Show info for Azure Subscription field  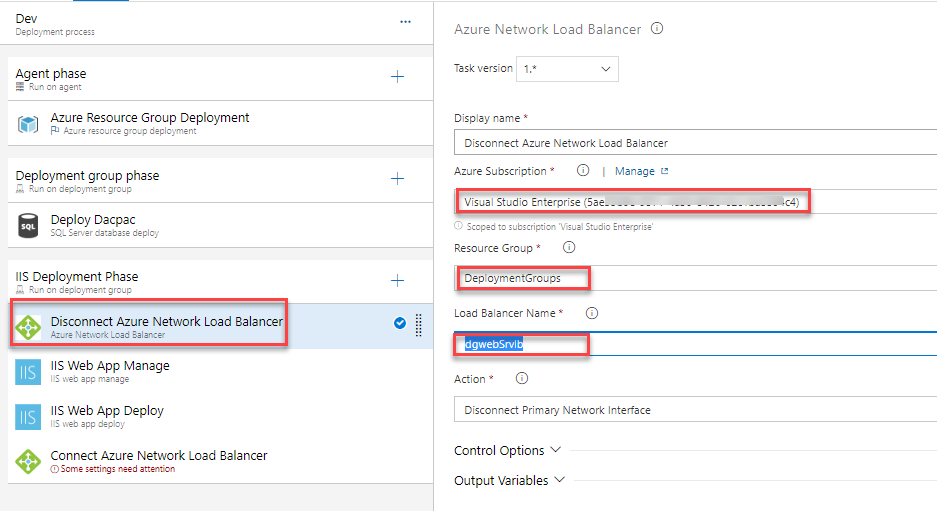583,170
